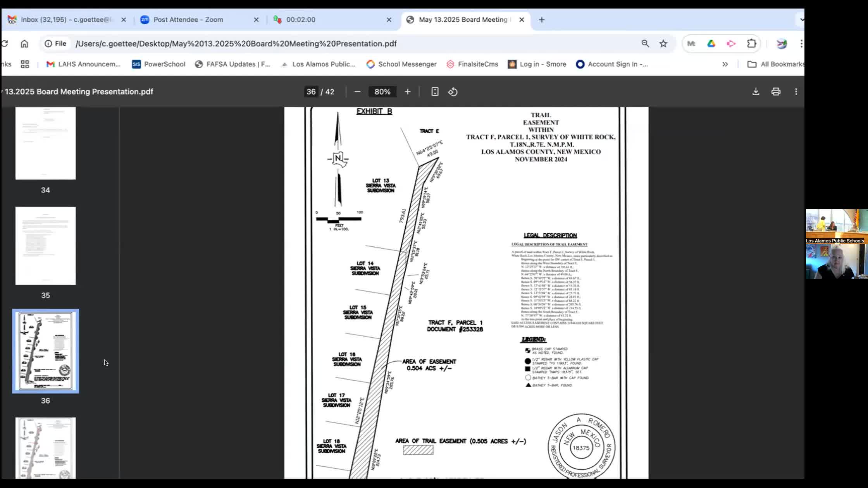
Task: Select the page 35 thumbnail
Action: (x=45, y=246)
